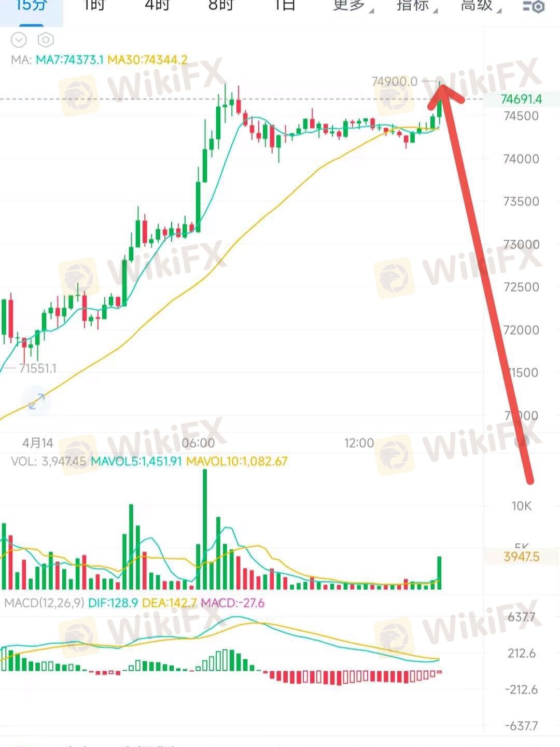560x747 pixels.
Task: Collapse indicator with circled chevron icon
Action: click(x=19, y=40)
